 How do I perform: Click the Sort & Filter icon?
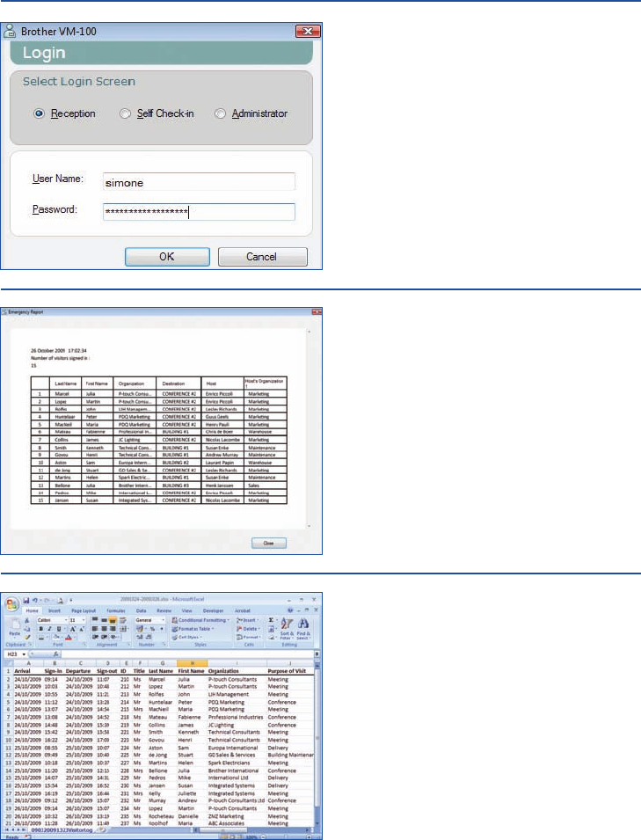287,628
